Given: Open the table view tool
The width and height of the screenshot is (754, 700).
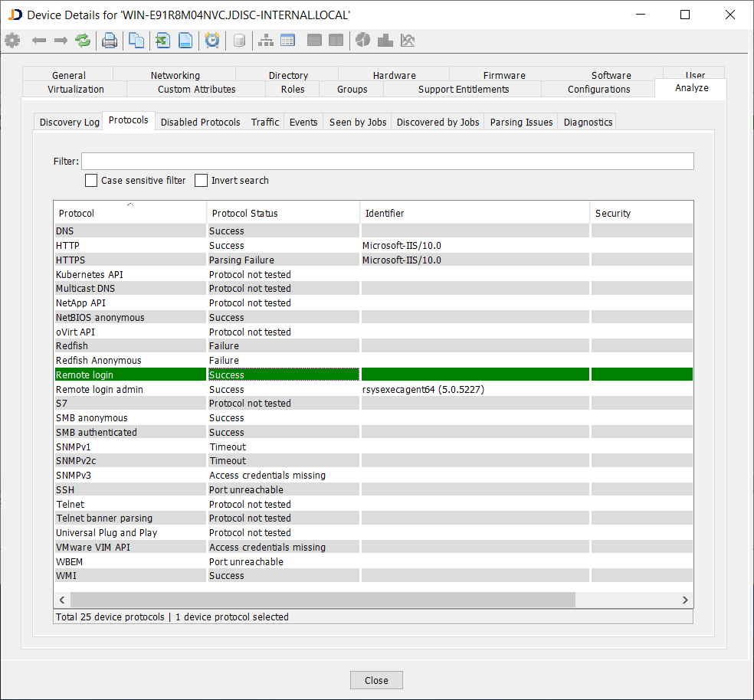Looking at the screenshot, I should click(x=287, y=40).
